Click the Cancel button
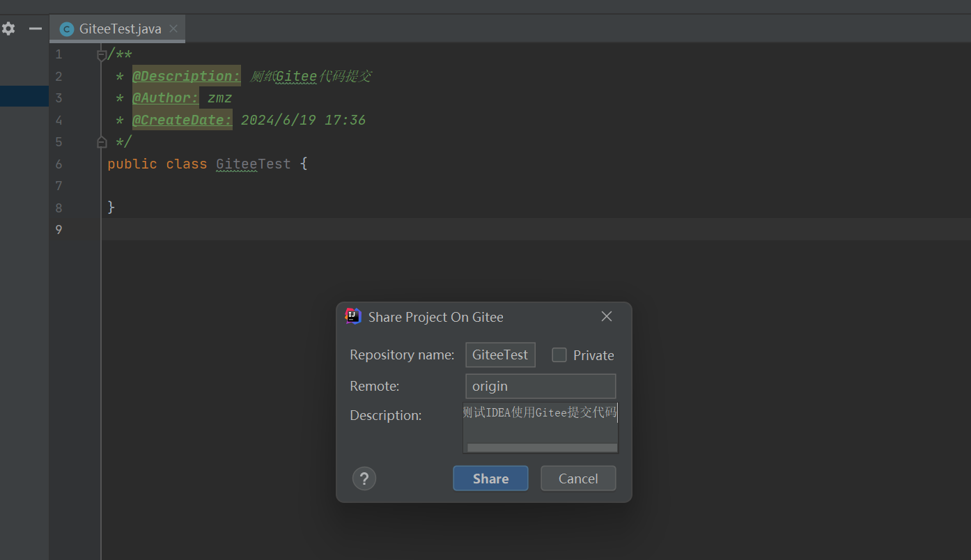 (578, 479)
